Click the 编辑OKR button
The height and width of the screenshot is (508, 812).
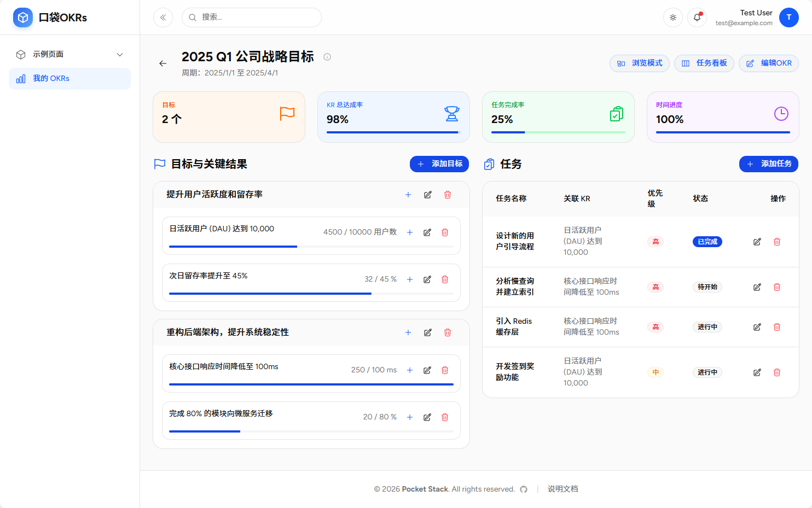pos(768,63)
